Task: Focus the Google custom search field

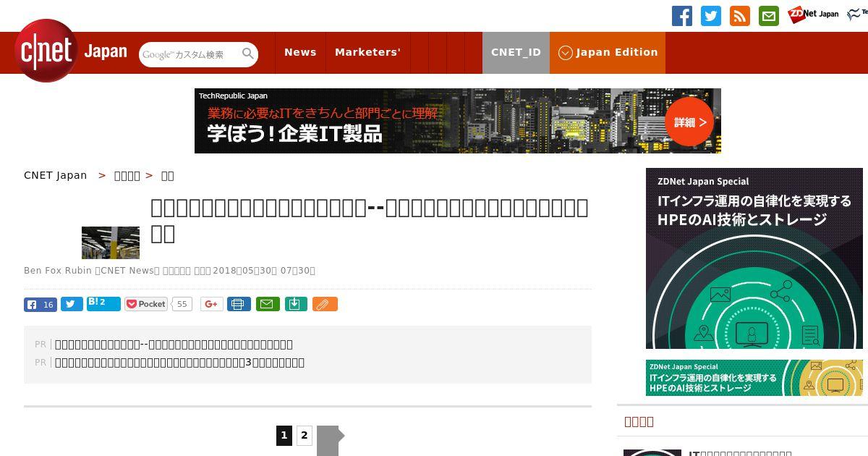Action: (x=190, y=54)
